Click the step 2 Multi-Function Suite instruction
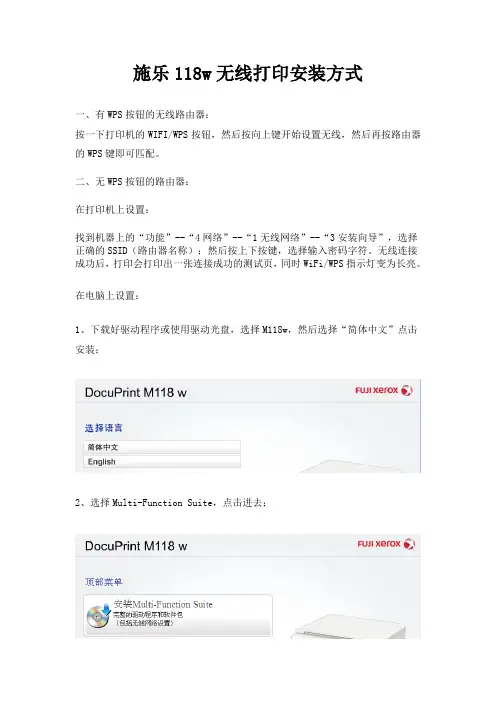The height and width of the screenshot is (702, 496). coord(171,503)
